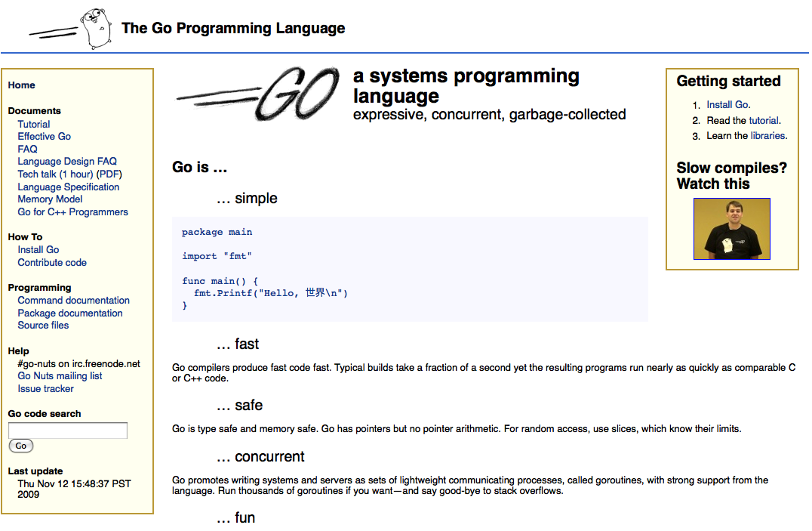The image size is (812, 531).
Task: Click the ... fast subheading
Action: coord(238,344)
